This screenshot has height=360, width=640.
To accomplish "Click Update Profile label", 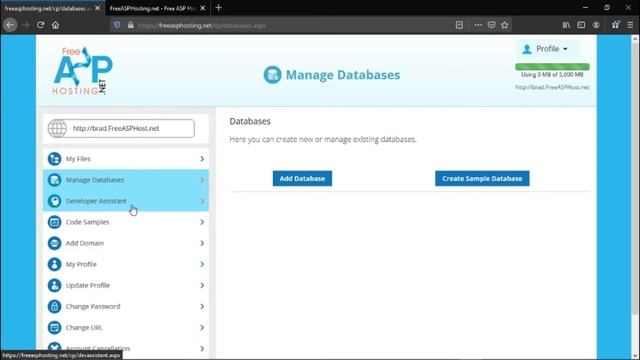I will click(x=88, y=285).
